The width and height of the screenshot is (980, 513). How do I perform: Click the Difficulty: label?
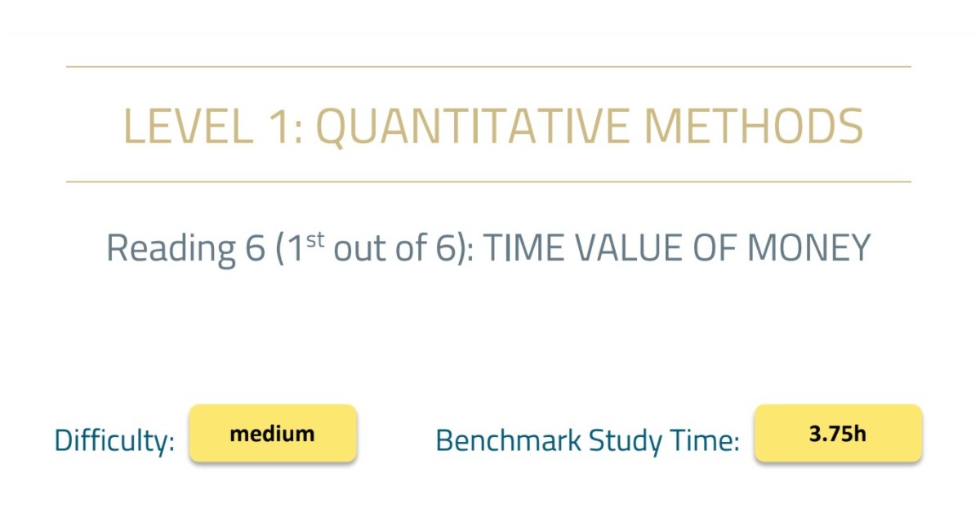click(115, 441)
